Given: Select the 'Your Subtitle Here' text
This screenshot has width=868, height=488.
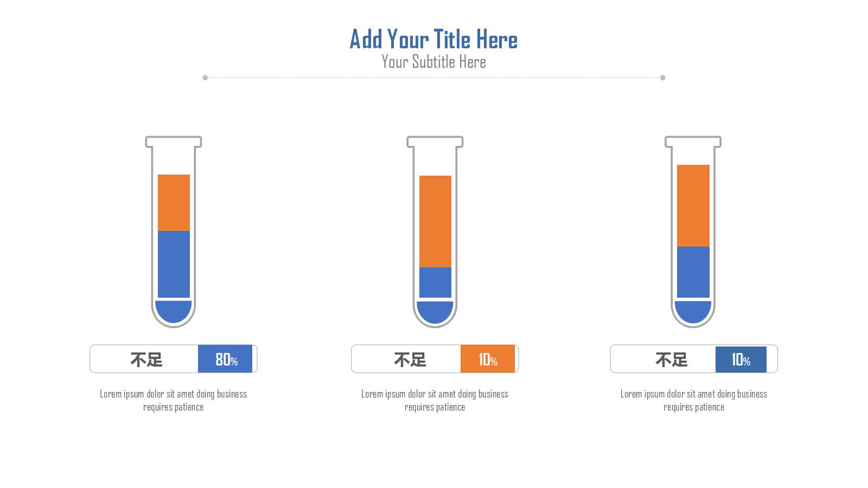Looking at the screenshot, I should pyautogui.click(x=434, y=62).
